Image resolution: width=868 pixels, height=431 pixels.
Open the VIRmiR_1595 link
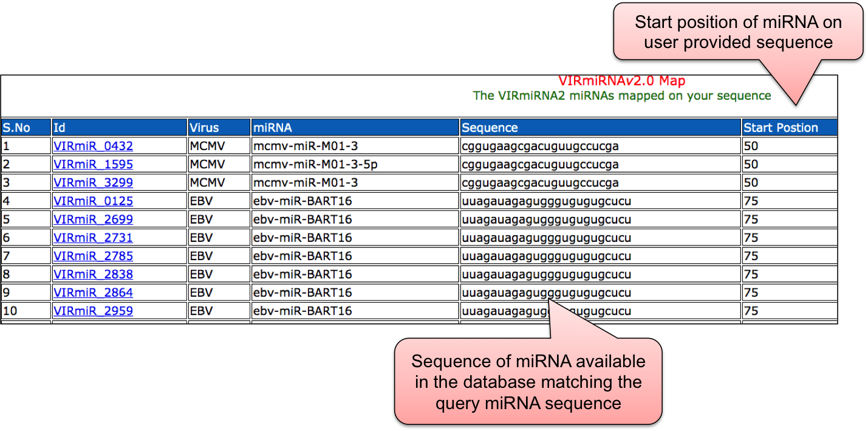coord(93,164)
